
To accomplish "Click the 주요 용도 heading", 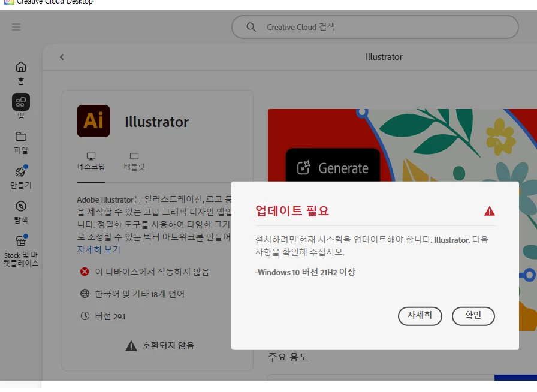I will point(288,357).
